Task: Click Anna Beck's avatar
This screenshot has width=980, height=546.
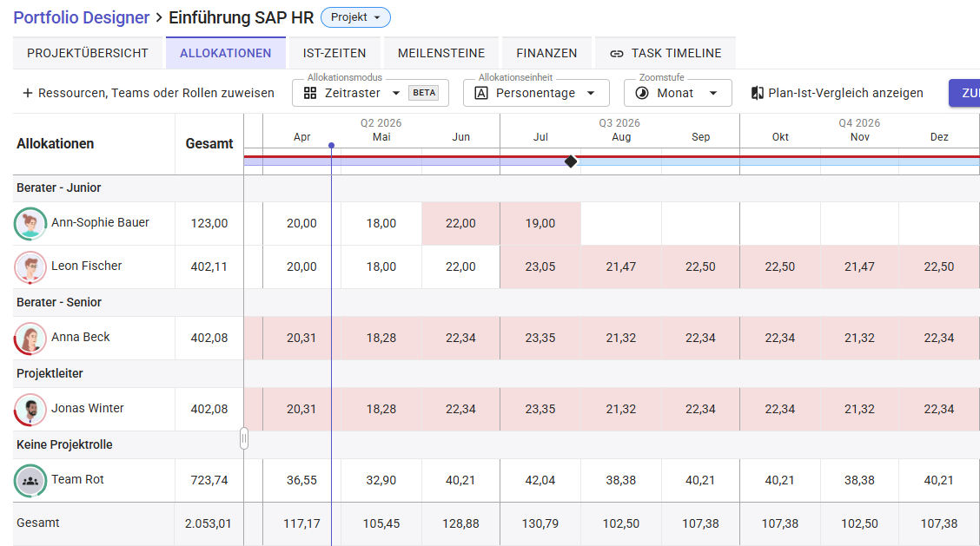Action: coord(30,338)
